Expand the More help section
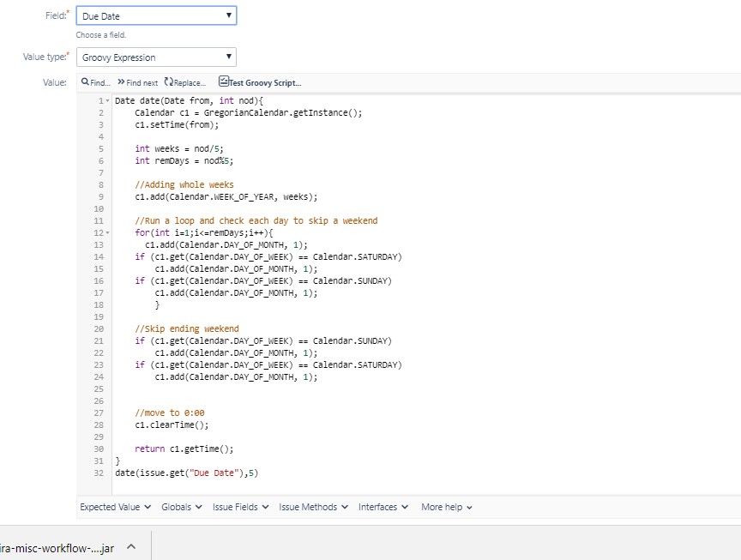 point(447,507)
